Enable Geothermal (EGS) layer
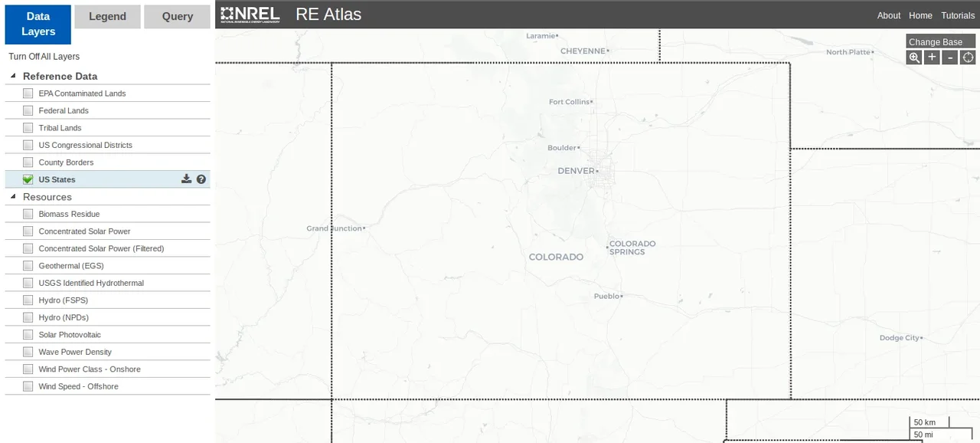Screen dimensions: 980x443 [x=28, y=266]
